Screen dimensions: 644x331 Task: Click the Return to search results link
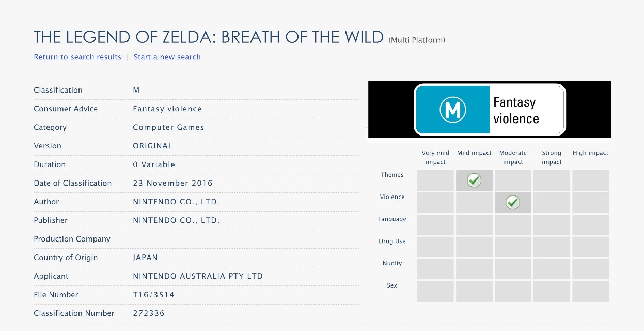coord(77,57)
